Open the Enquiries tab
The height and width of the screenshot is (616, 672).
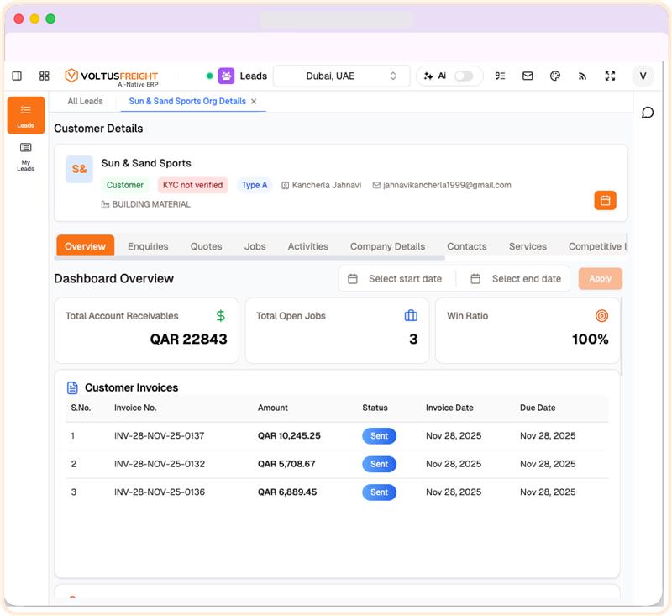click(x=148, y=246)
